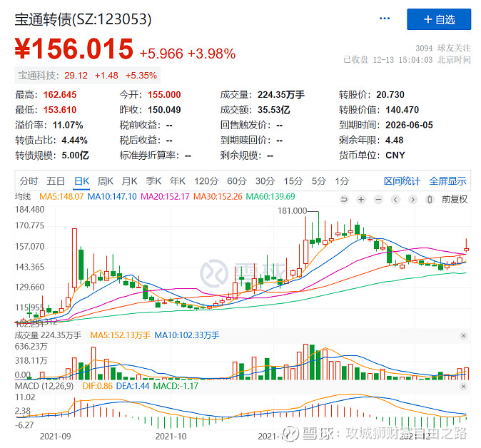Open the 宝通科技 underlying stock quote
481x448 pixels.
click(88, 76)
